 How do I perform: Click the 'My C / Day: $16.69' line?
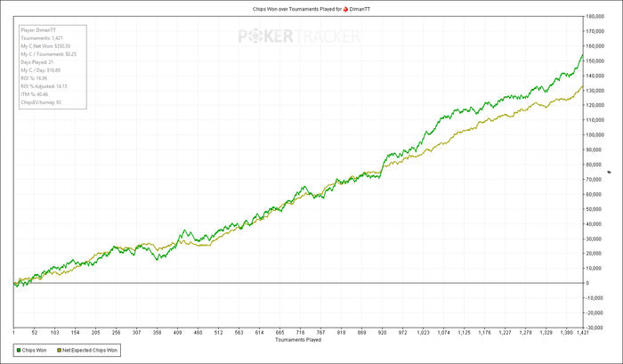(x=41, y=70)
